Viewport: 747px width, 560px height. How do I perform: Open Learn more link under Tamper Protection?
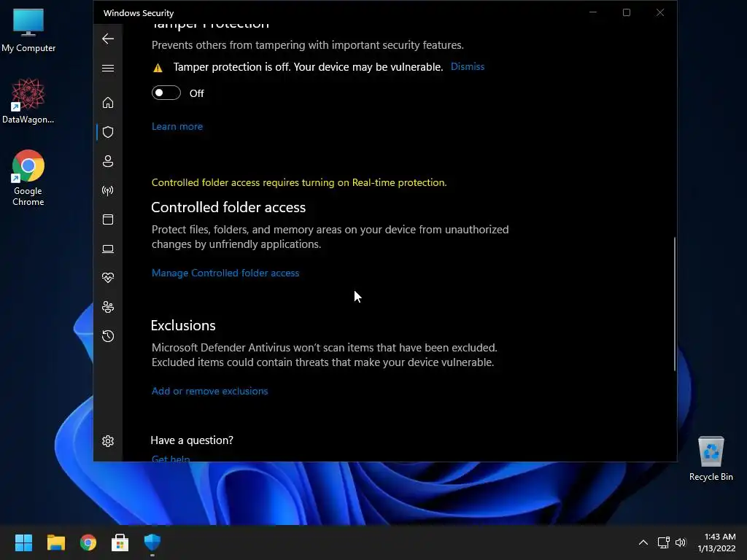177,126
